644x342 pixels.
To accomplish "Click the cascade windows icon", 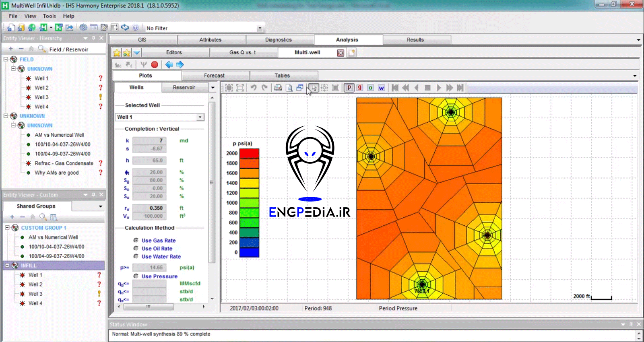I will click(300, 88).
